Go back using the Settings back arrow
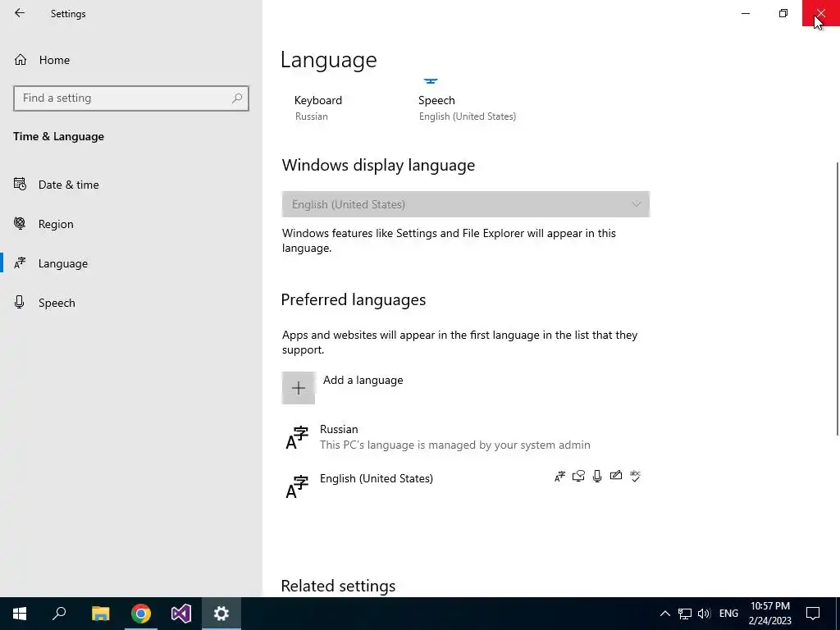Screen dimensions: 840x630 click(x=20, y=13)
